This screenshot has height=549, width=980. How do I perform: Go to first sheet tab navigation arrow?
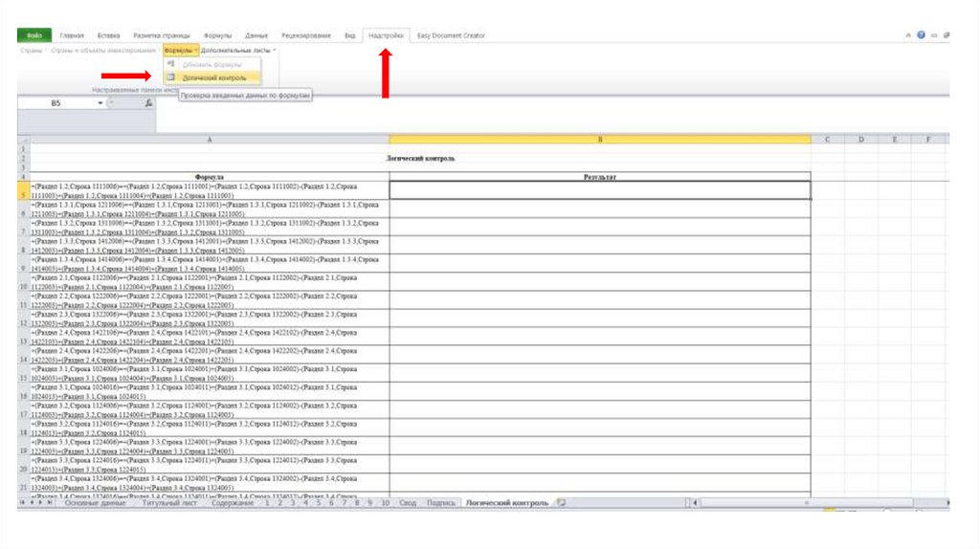(x=23, y=503)
